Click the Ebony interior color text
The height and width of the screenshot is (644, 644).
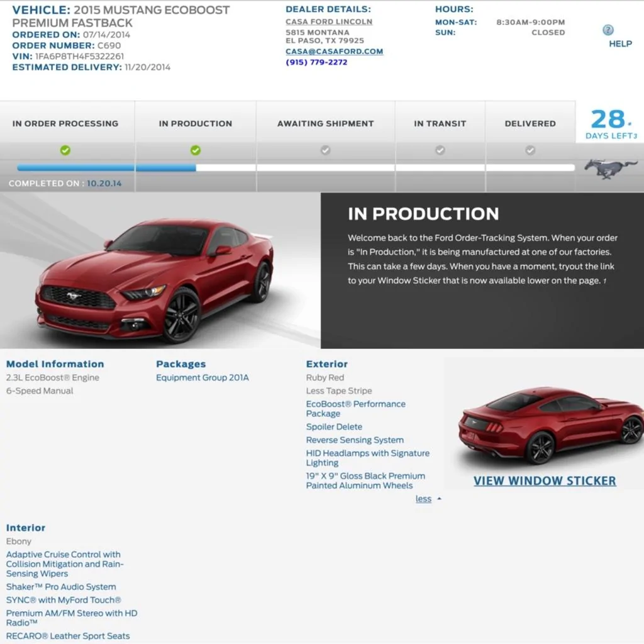tap(18, 541)
